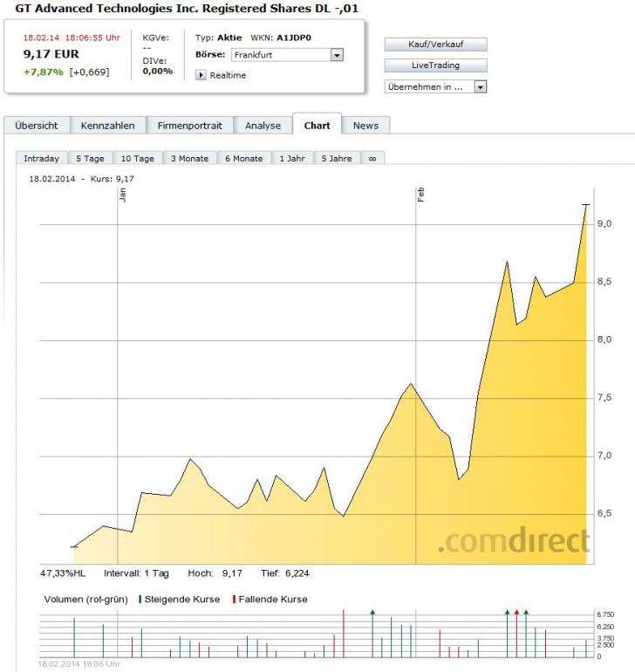Go to the Firmenportrait tab
Viewport: 635px width, 672px height.
pos(189,126)
